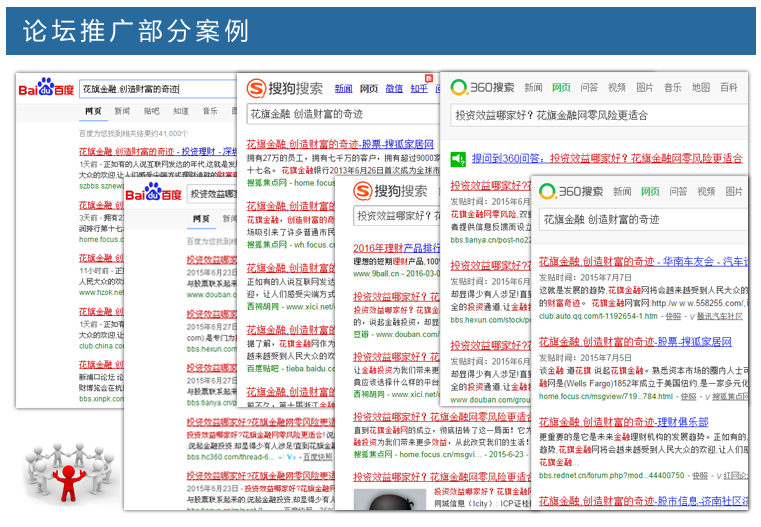Open result 花旗金融 创造财富的奇迹 - 华南车友会
This screenshot has width=761, height=527.
pos(643,262)
